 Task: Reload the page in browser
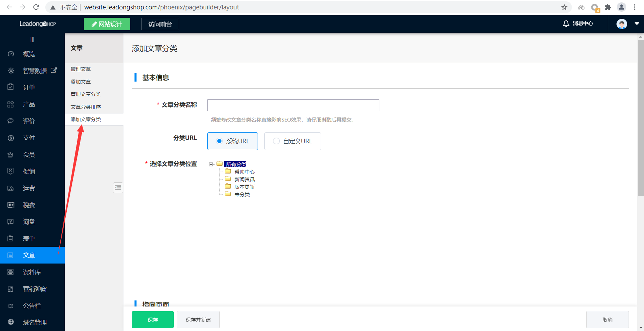(36, 7)
